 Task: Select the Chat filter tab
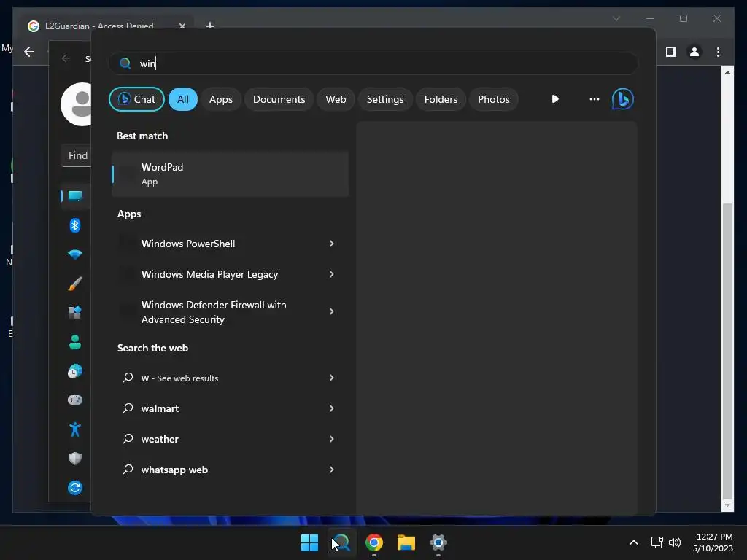tap(136, 99)
